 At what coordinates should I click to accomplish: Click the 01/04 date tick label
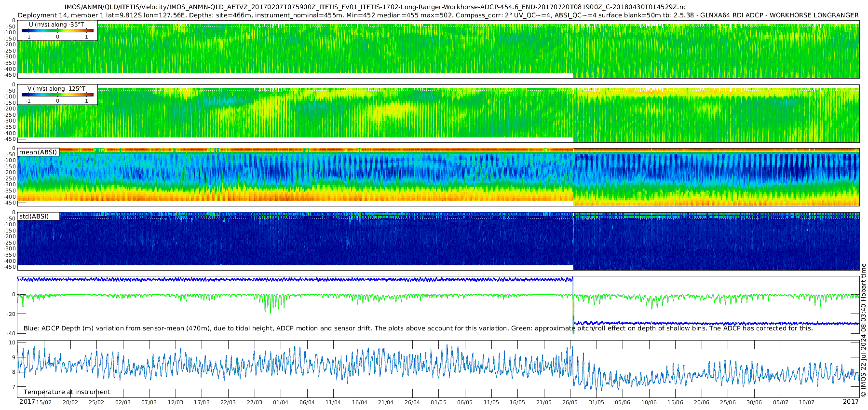coord(281,402)
